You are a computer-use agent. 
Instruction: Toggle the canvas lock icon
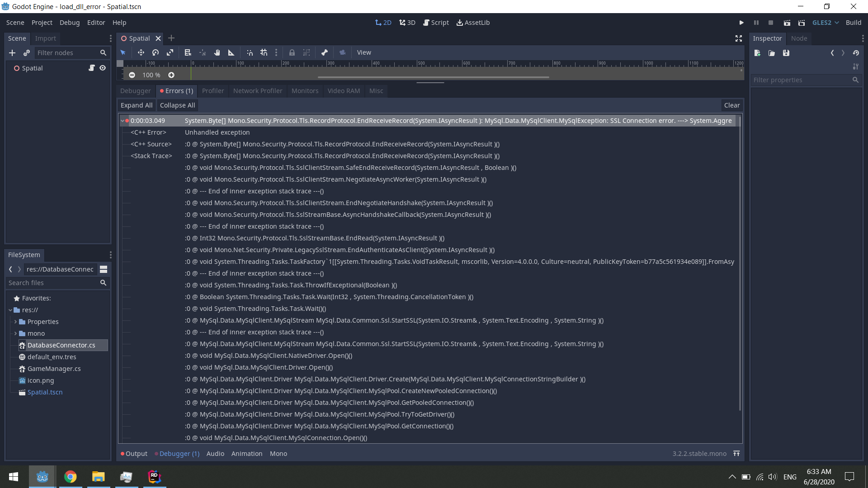pos(292,52)
